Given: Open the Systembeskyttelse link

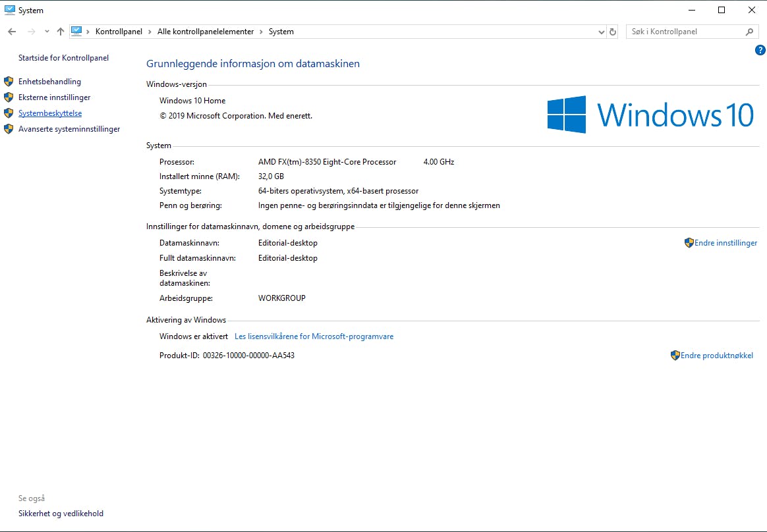Looking at the screenshot, I should click(50, 113).
